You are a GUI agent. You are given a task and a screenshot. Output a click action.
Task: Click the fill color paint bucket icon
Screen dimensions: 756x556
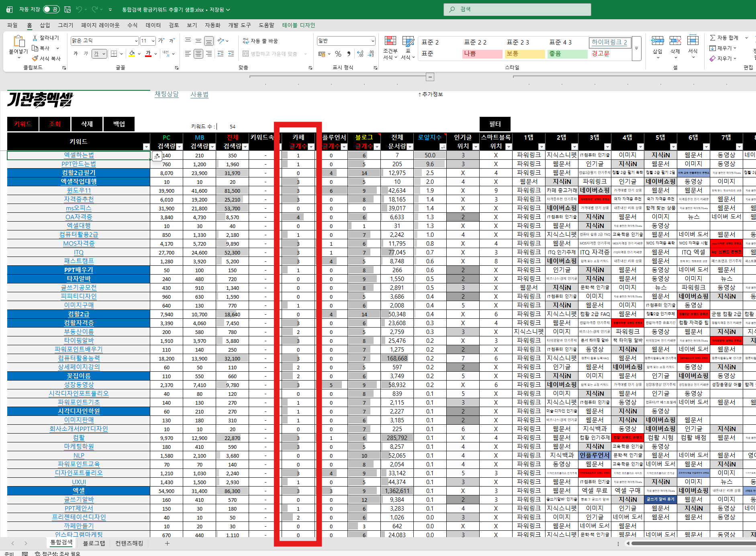coord(132,54)
